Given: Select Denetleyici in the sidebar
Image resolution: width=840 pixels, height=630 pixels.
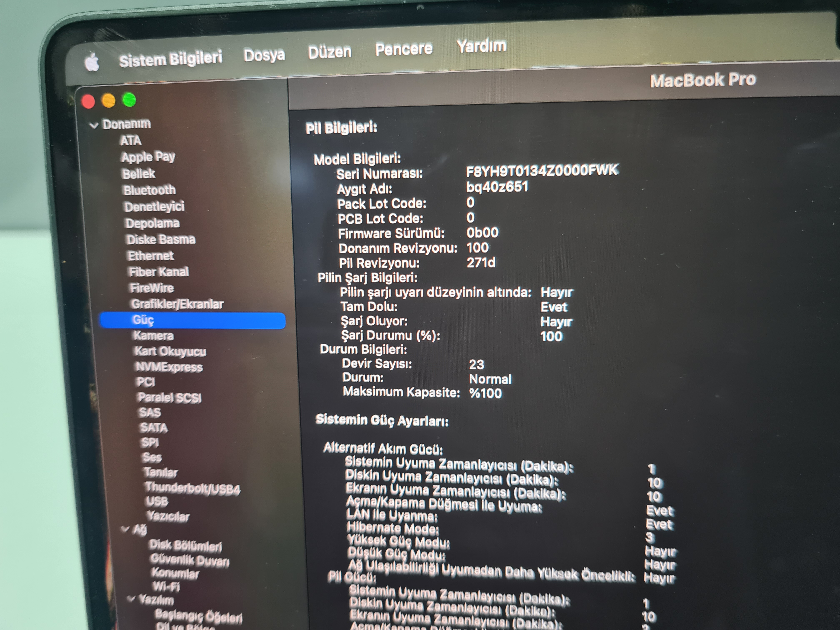Looking at the screenshot, I should point(154,206).
